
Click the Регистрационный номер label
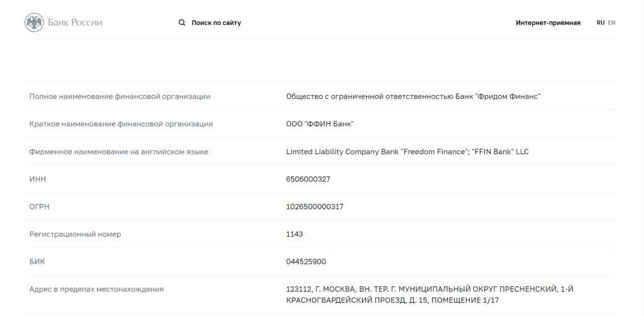75,234
